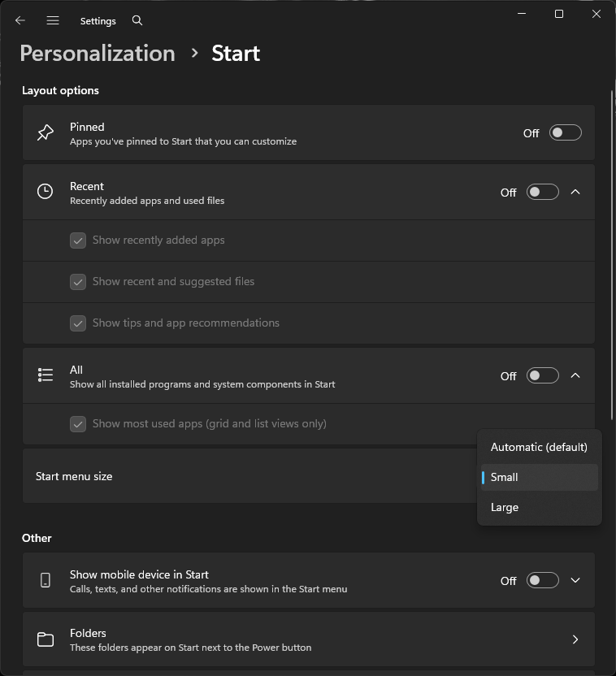Click the Layout options heading
616x676 pixels.
(60, 90)
